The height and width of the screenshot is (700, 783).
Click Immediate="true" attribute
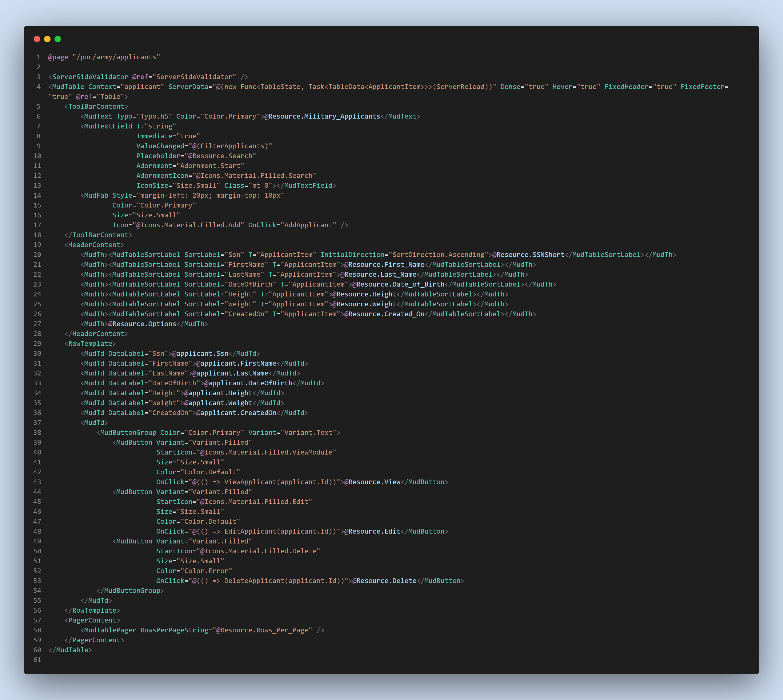[168, 136]
